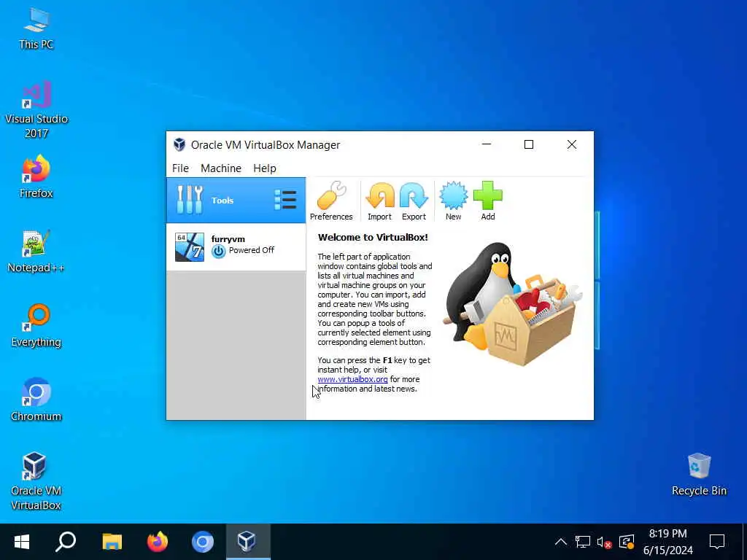Select the furryvm Windows 7 icon
Image resolution: width=747 pixels, height=560 pixels.
point(190,247)
